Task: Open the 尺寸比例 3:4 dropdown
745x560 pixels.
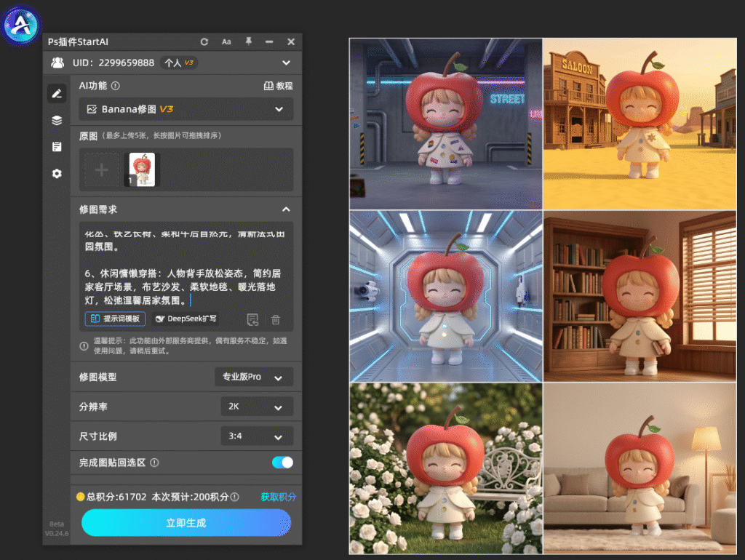Action: 257,436
